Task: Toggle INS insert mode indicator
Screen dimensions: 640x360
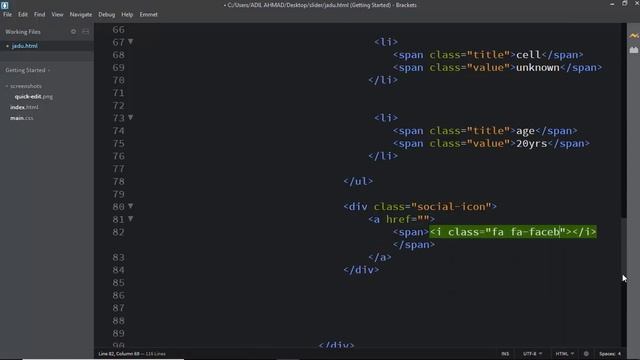Action: point(505,354)
